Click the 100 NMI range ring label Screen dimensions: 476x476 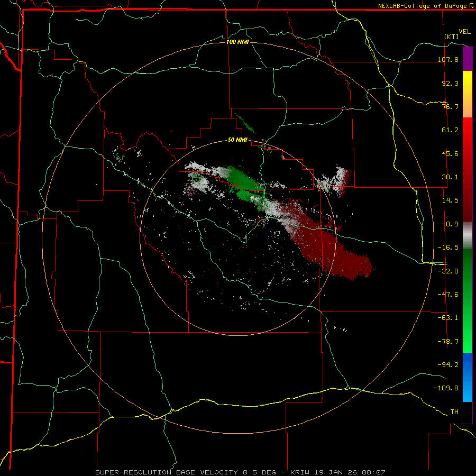click(237, 42)
